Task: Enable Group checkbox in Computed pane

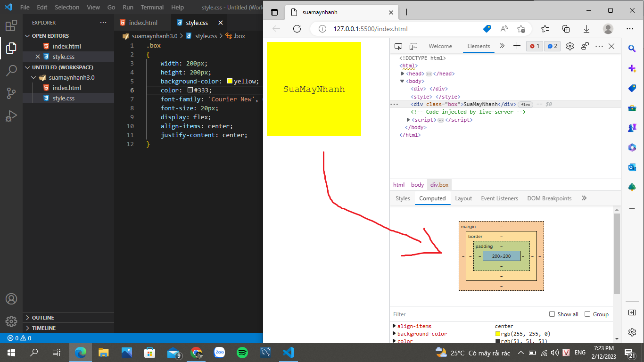Action: pyautogui.click(x=587, y=314)
